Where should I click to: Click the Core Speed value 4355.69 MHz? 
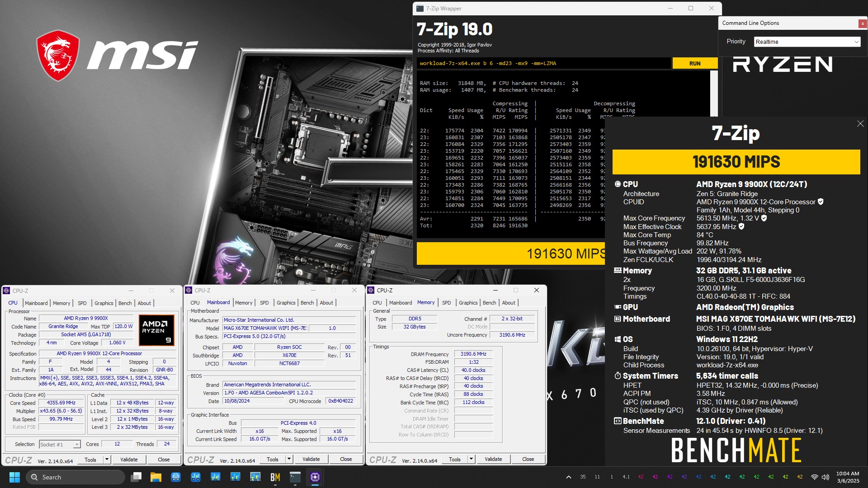(x=61, y=403)
